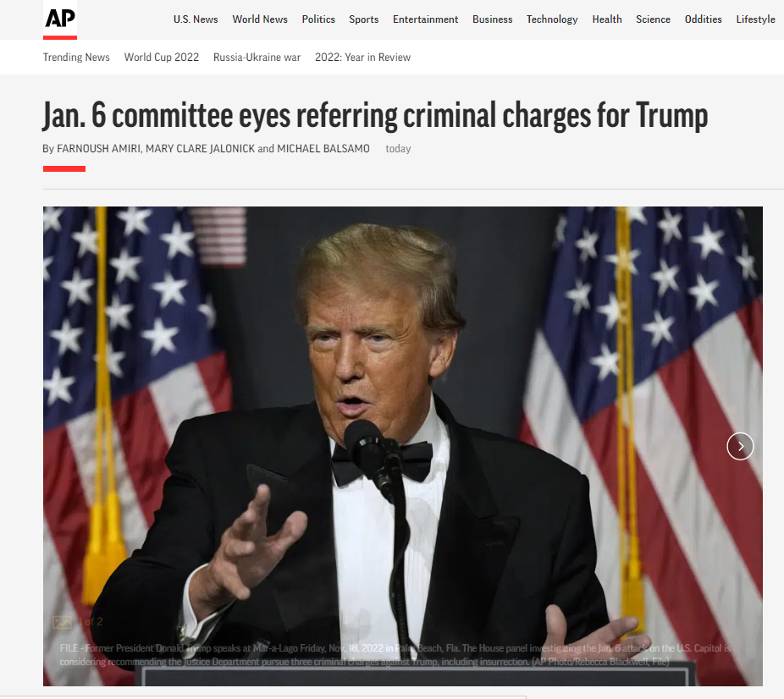Screen dimensions: 784x699
Task: Visit the Oddities section
Action: point(703,19)
